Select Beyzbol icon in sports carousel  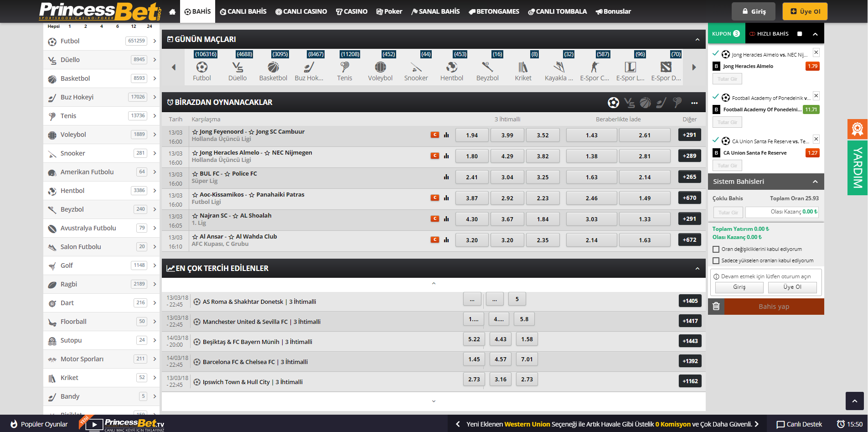(x=487, y=67)
